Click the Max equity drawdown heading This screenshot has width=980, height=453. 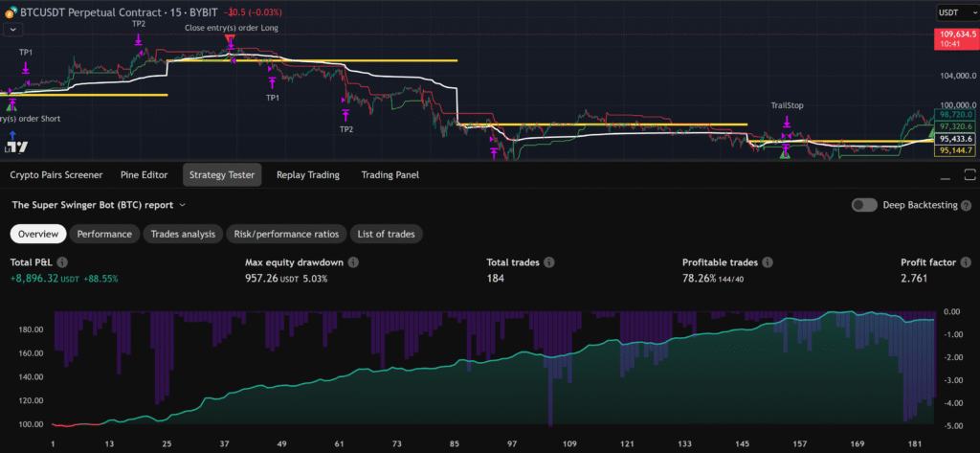tap(295, 262)
